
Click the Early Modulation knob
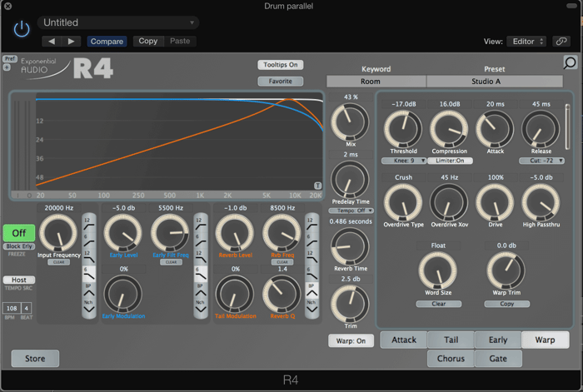click(122, 294)
